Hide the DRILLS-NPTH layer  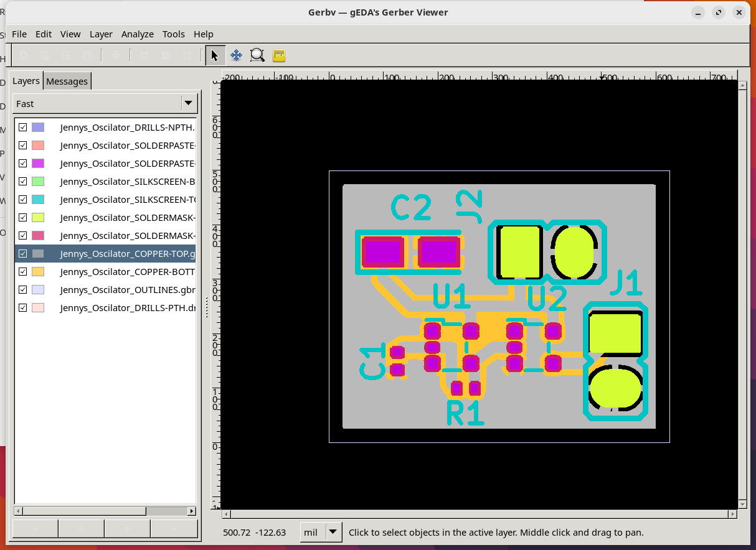22,127
